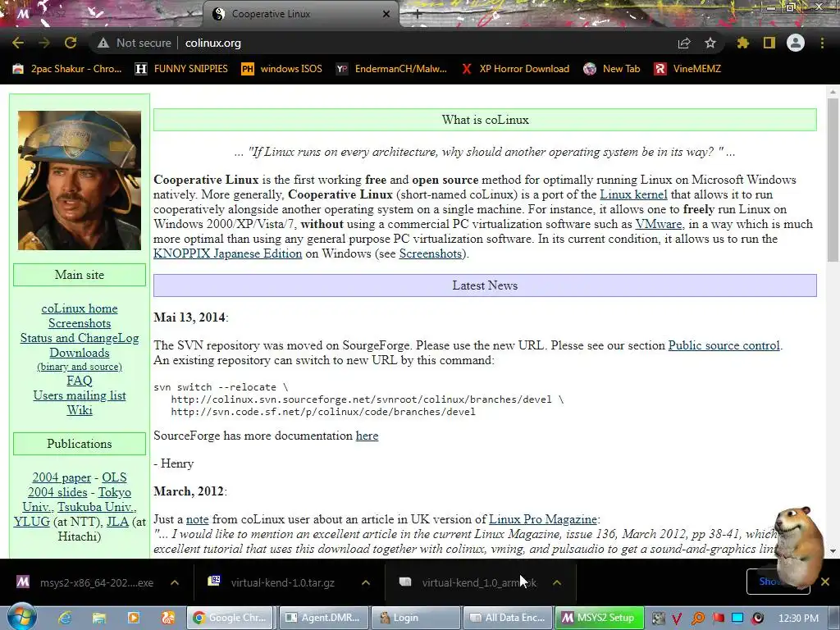
Task: Toggle the browser side panel
Action: point(769,43)
